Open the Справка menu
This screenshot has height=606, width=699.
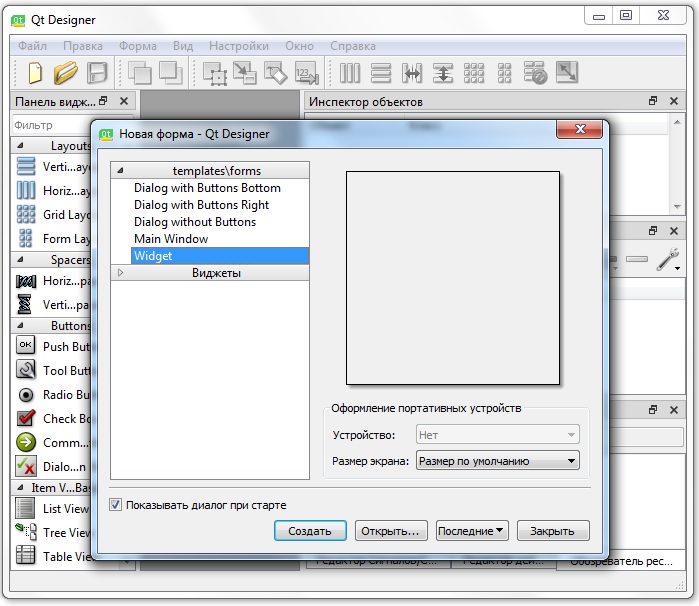[x=353, y=46]
